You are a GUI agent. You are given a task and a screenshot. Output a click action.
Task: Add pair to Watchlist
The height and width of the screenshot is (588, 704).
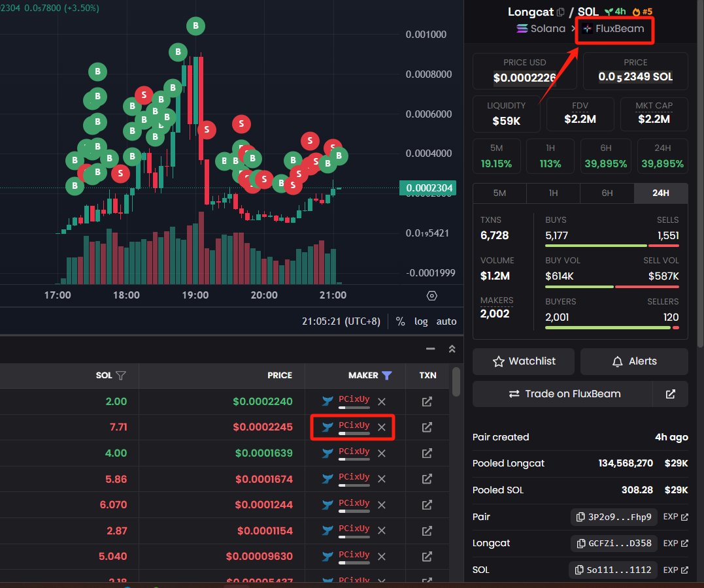tap(524, 361)
